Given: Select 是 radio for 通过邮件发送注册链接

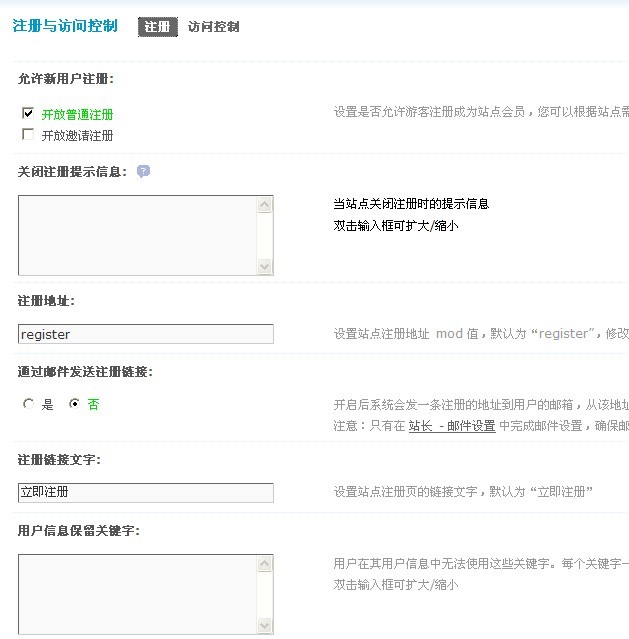Looking at the screenshot, I should point(28,405).
